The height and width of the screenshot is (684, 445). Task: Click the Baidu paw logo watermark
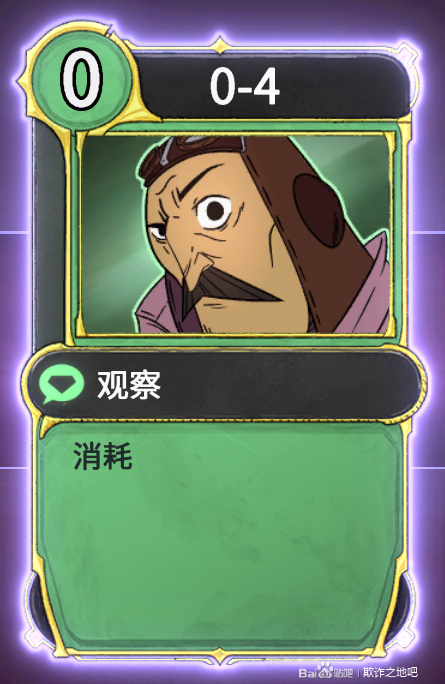[325, 669]
